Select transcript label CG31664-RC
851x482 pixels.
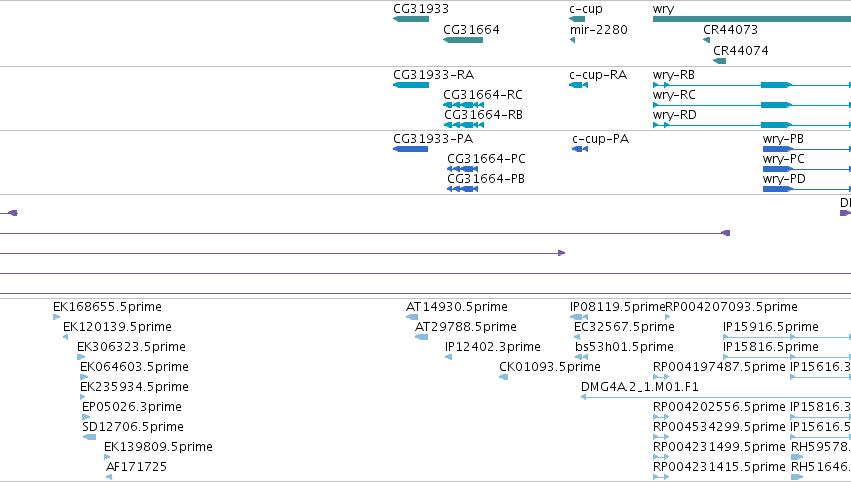point(482,95)
